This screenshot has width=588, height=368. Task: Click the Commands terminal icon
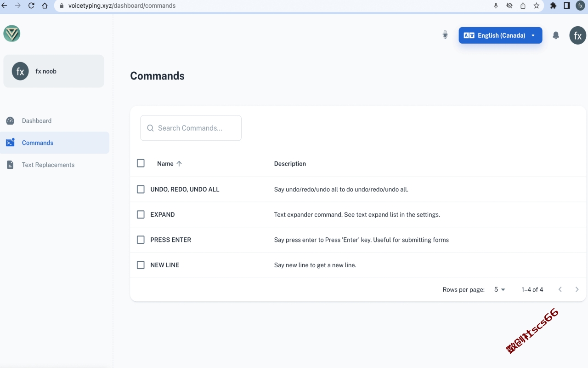click(10, 143)
